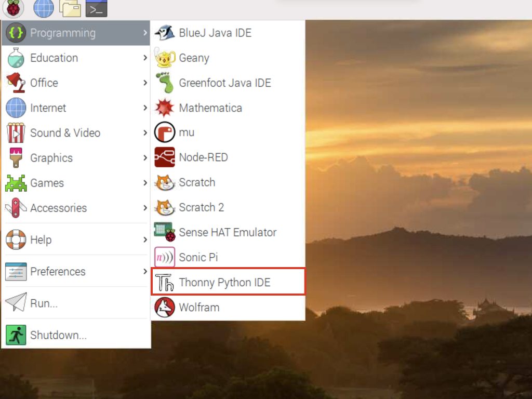The height and width of the screenshot is (399, 532).
Task: Click the Geany teapot icon
Action: point(165,58)
